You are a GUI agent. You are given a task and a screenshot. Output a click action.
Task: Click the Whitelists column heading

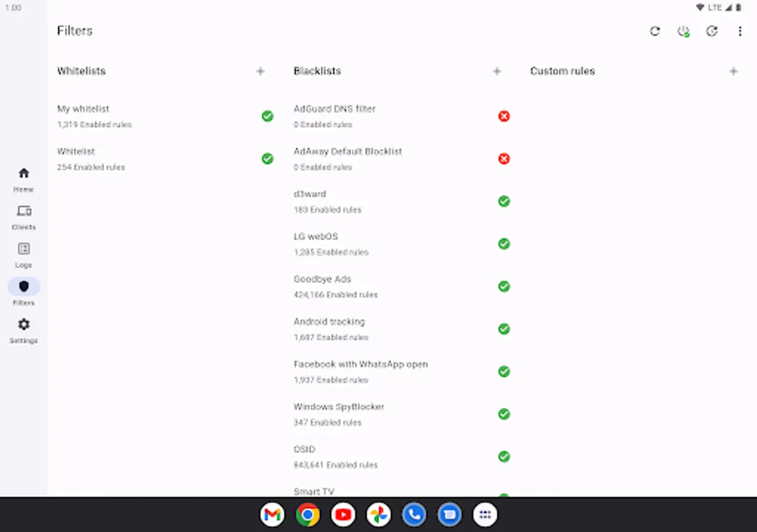click(82, 71)
